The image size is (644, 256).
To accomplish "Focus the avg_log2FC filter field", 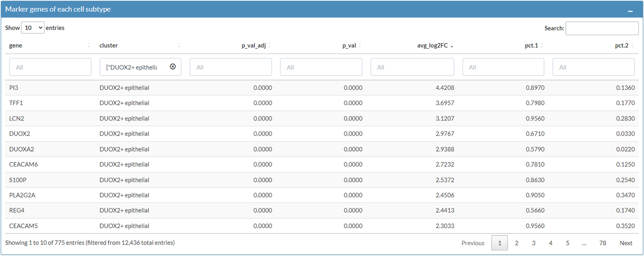I will [x=412, y=67].
